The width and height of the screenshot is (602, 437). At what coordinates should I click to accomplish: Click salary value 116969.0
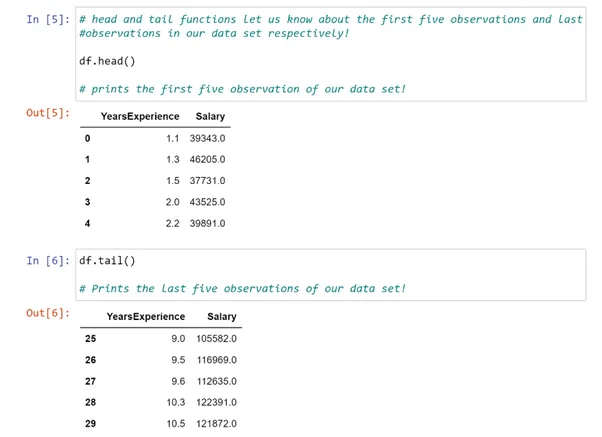click(217, 360)
